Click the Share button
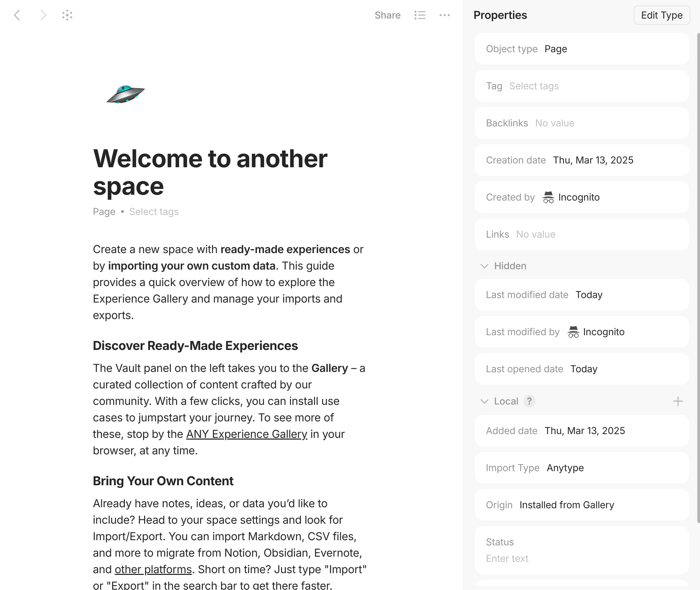The image size is (700, 590). coord(387,15)
